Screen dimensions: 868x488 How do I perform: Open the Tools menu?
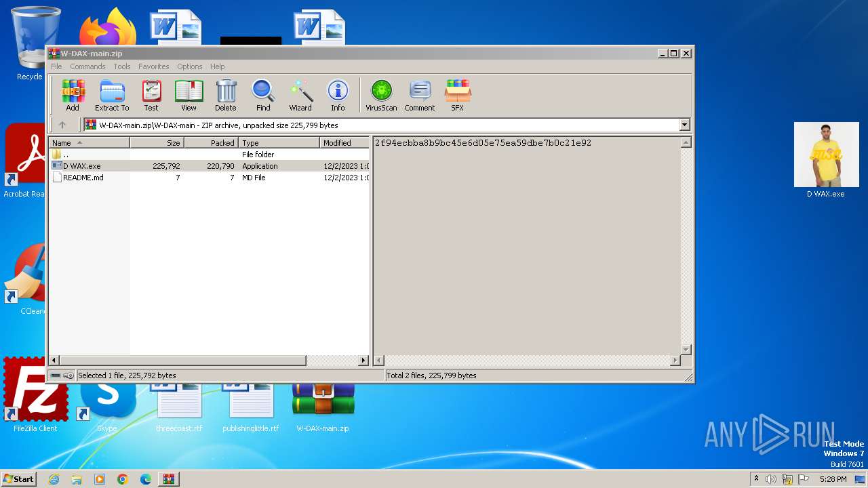(122, 66)
